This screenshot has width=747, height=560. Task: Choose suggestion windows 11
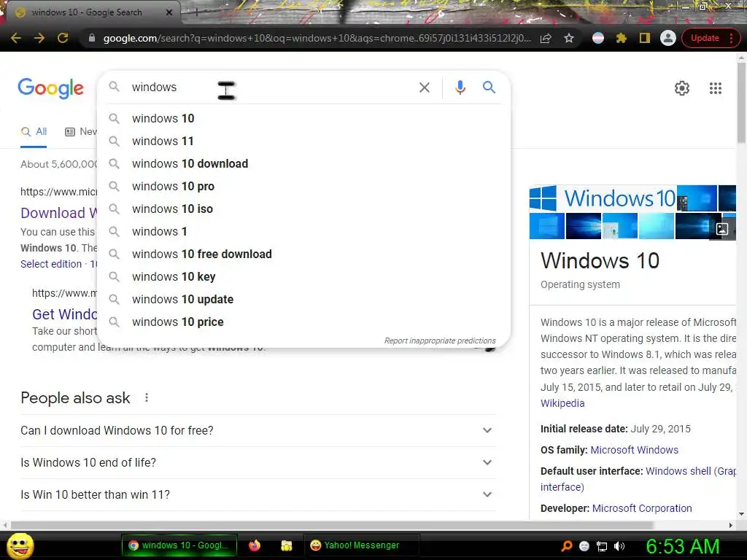(x=303, y=141)
